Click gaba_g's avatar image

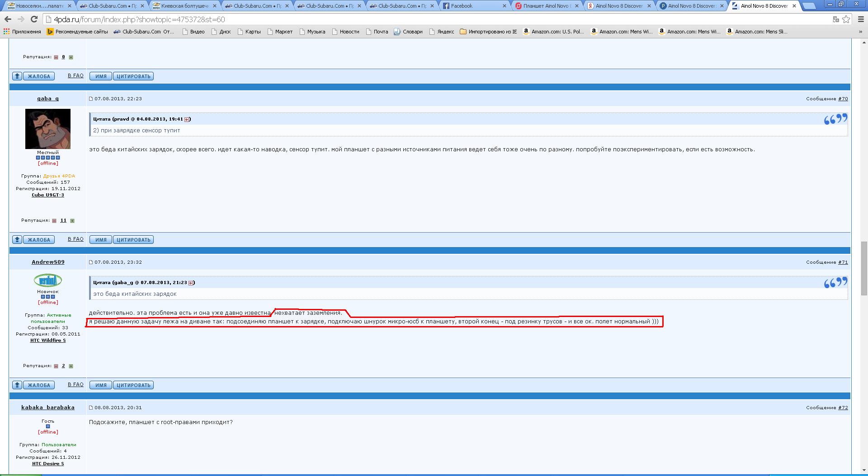tap(48, 129)
